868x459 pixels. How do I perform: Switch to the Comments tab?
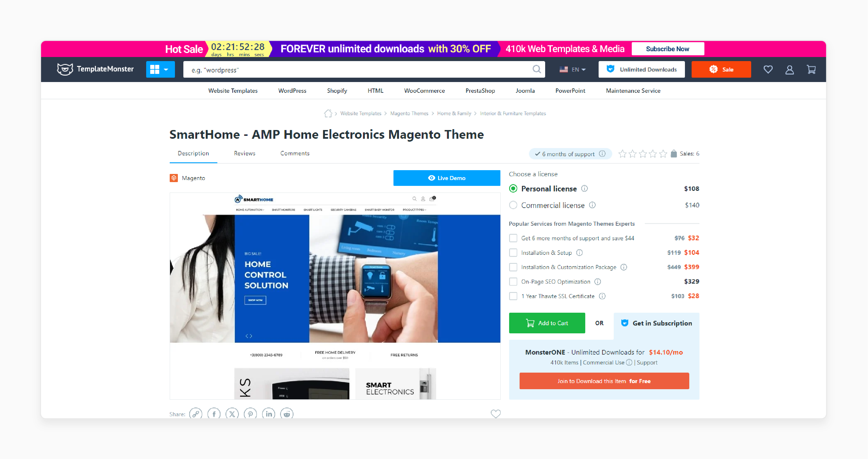pos(294,153)
